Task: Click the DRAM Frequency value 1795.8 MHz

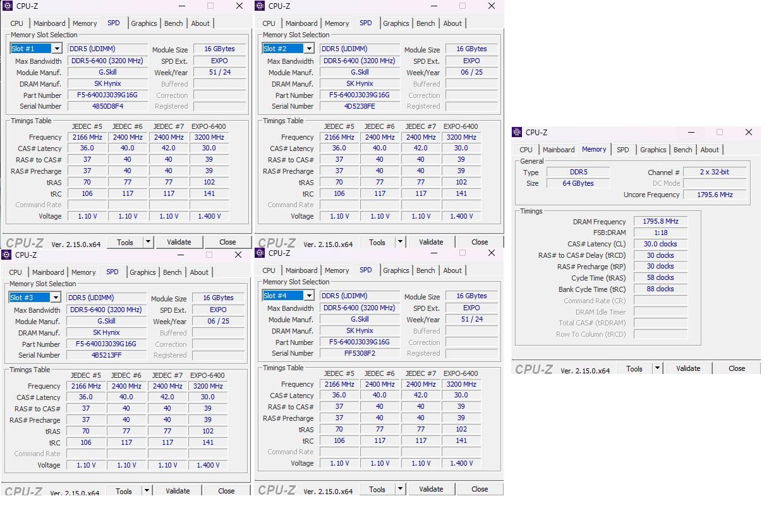Action: click(660, 222)
